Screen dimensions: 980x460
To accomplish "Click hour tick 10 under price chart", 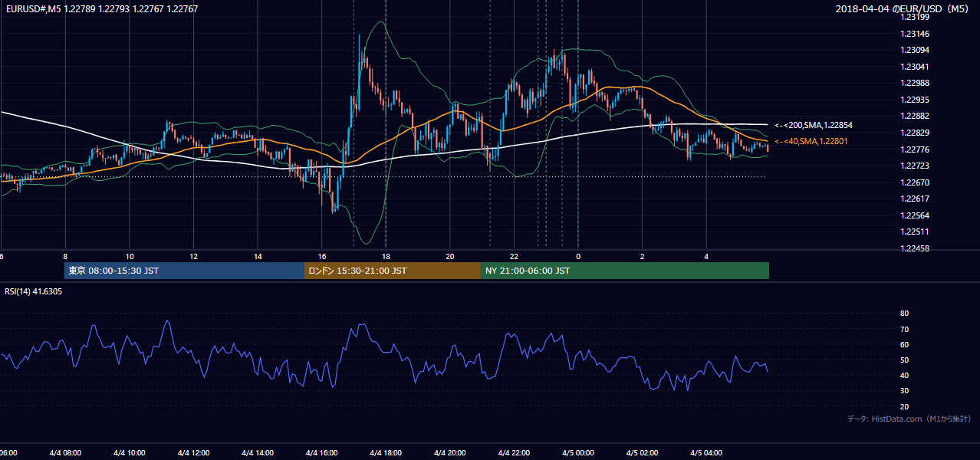I will (130, 257).
